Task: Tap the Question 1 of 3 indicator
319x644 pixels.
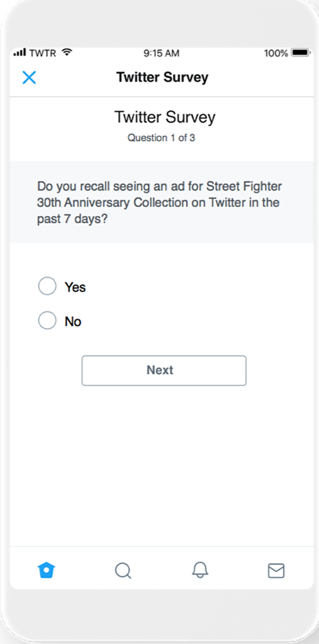Action: (161, 138)
